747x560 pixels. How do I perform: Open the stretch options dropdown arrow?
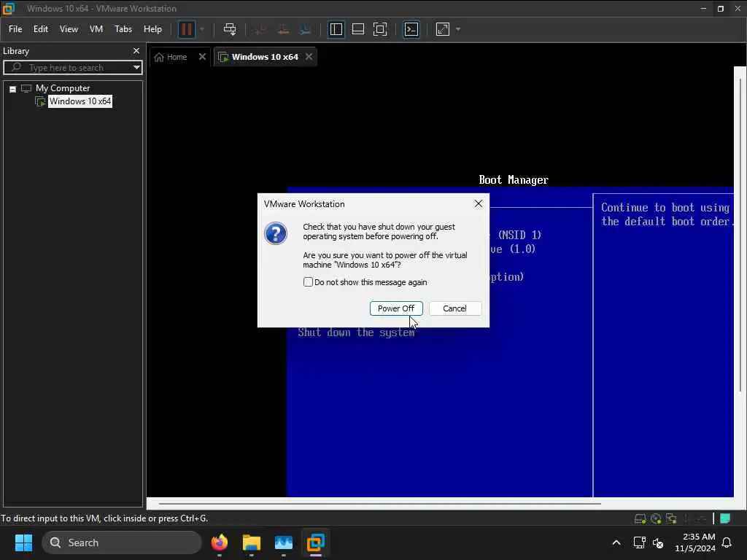[458, 29]
